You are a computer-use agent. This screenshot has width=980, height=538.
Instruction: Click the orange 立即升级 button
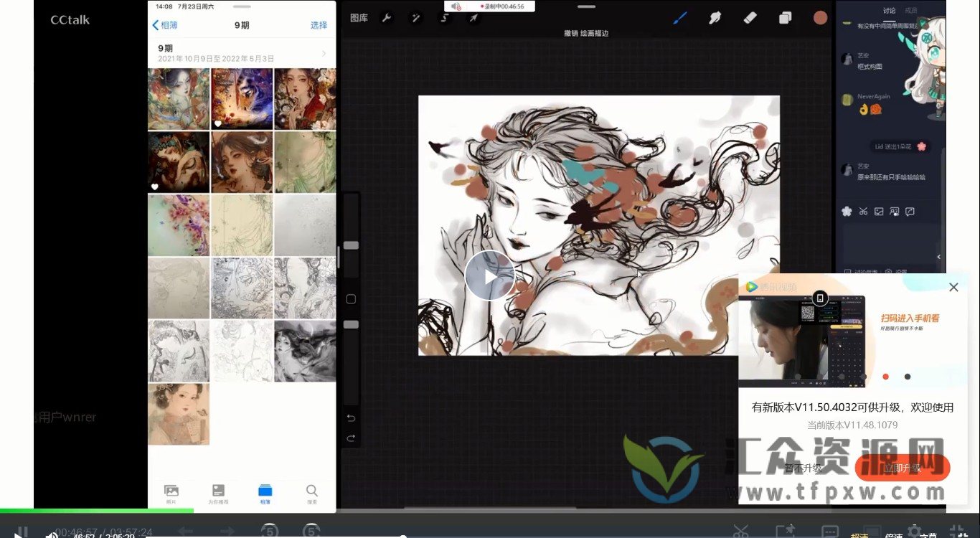903,468
